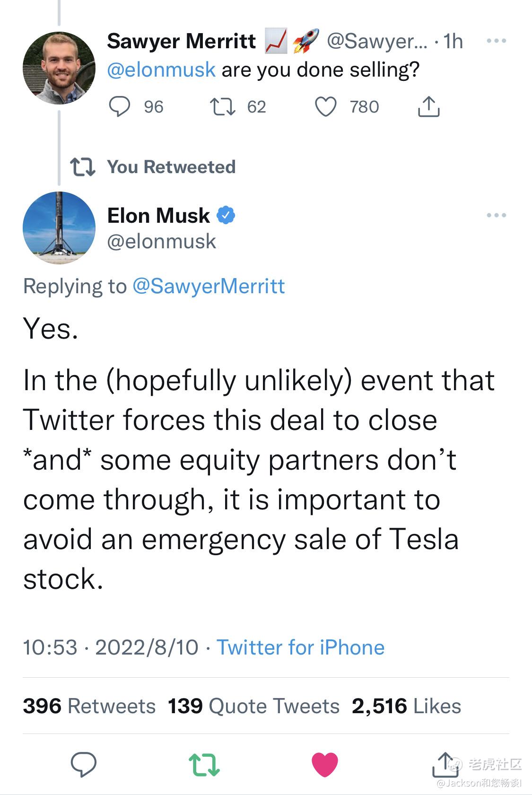The image size is (532, 795).
Task: Open Elon Musk display name profile
Action: click(x=158, y=216)
